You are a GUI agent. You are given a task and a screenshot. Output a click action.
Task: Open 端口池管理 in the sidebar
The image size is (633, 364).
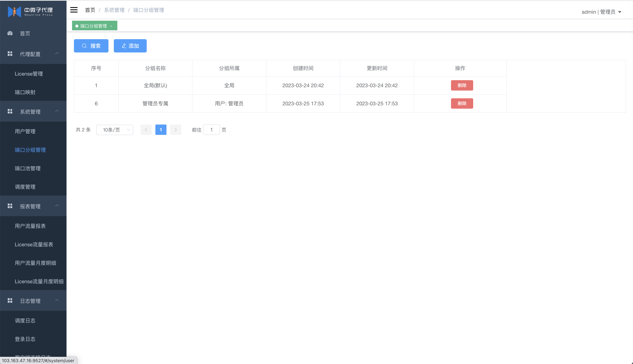(33, 168)
